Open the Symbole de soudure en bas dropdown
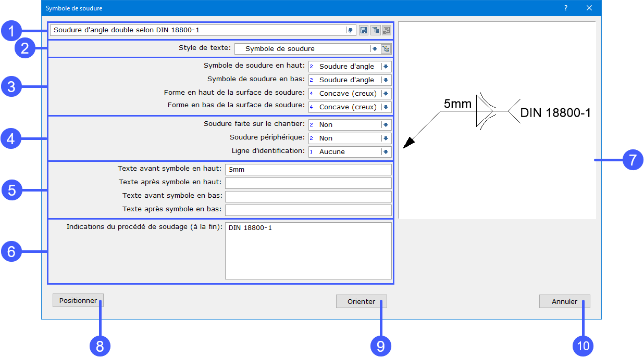The height and width of the screenshot is (357, 644). pos(386,80)
